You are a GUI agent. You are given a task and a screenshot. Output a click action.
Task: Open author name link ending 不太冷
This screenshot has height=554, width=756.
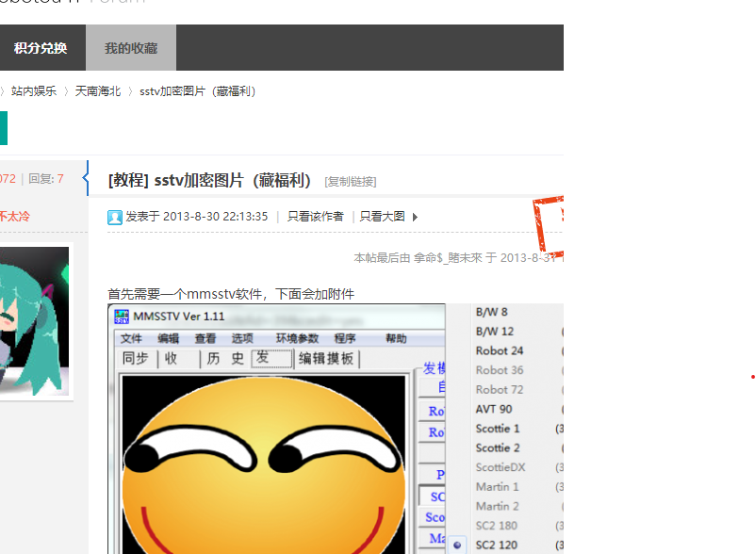14,217
